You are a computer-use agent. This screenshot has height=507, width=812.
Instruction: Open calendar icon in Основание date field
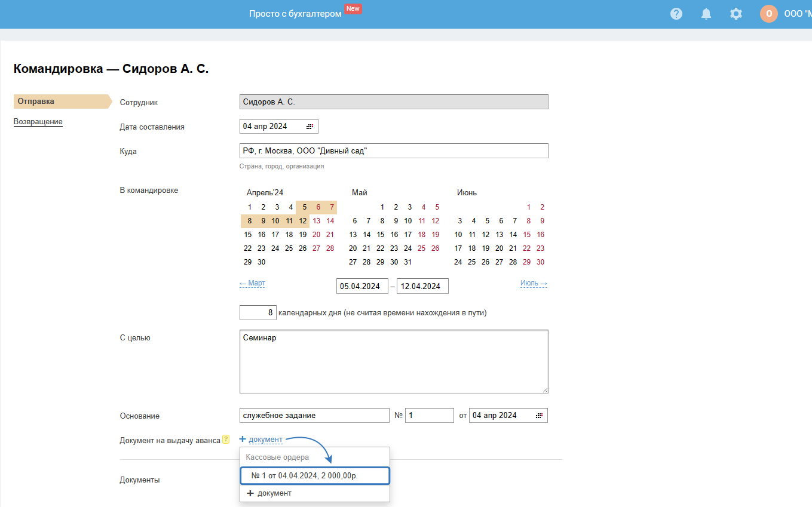pos(539,416)
